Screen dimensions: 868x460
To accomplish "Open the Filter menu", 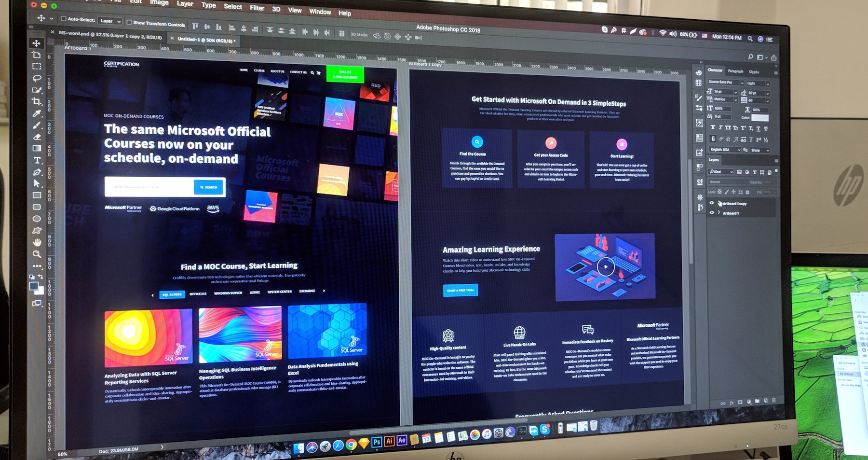I will (x=257, y=8).
